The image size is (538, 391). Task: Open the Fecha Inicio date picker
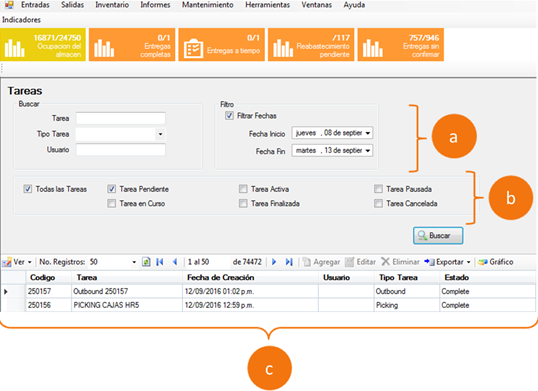pyautogui.click(x=368, y=133)
